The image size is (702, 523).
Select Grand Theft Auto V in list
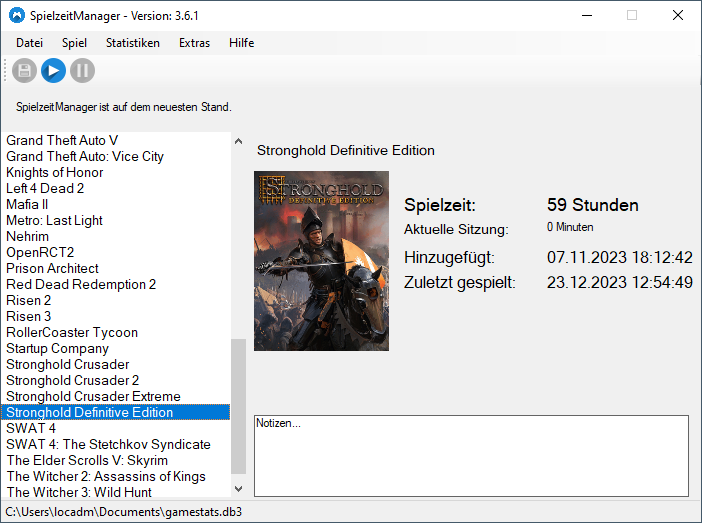pos(62,140)
